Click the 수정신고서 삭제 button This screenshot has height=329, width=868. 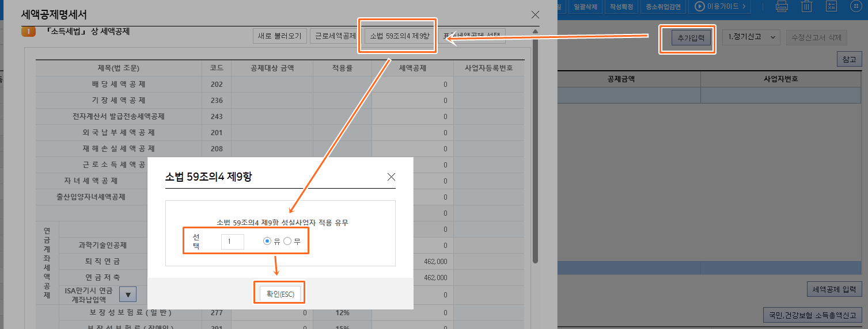[x=816, y=37]
